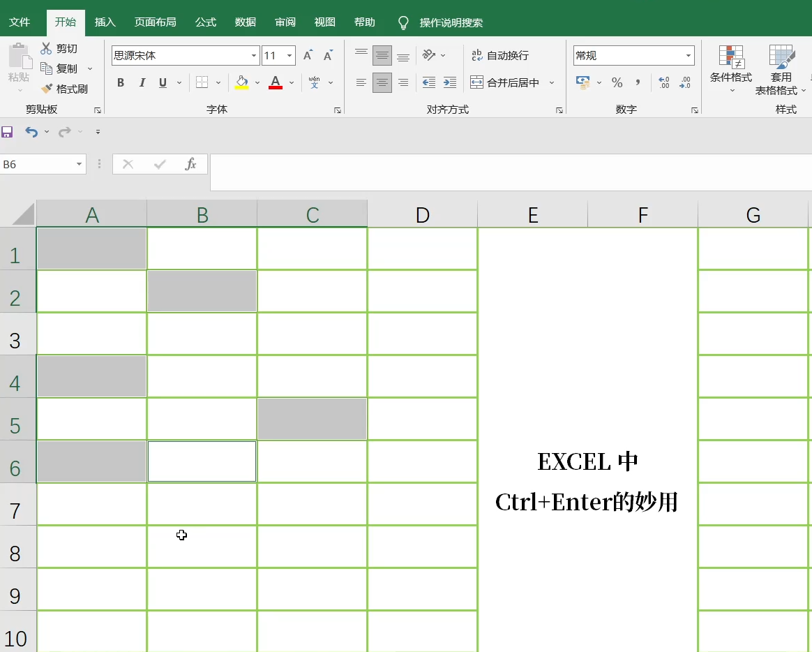Image resolution: width=812 pixels, height=652 pixels.
Task: Expand Copy options dropdown arrow
Action: point(90,68)
